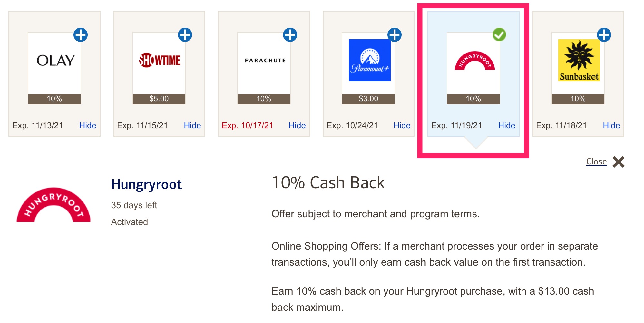Viewport: 644px width, 323px height.
Task: Hide the Hungryroot offer
Action: coord(507,125)
